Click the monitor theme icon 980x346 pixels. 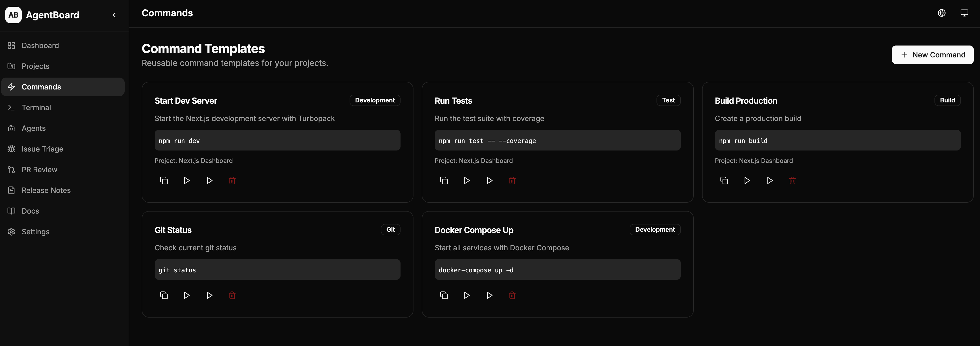pos(964,13)
